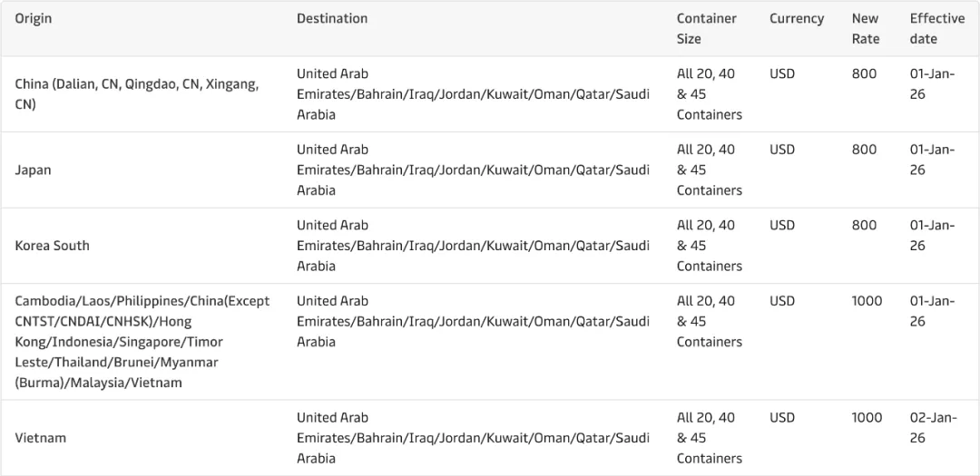
Task: Click the destination cell in the Japan row
Action: [473, 170]
